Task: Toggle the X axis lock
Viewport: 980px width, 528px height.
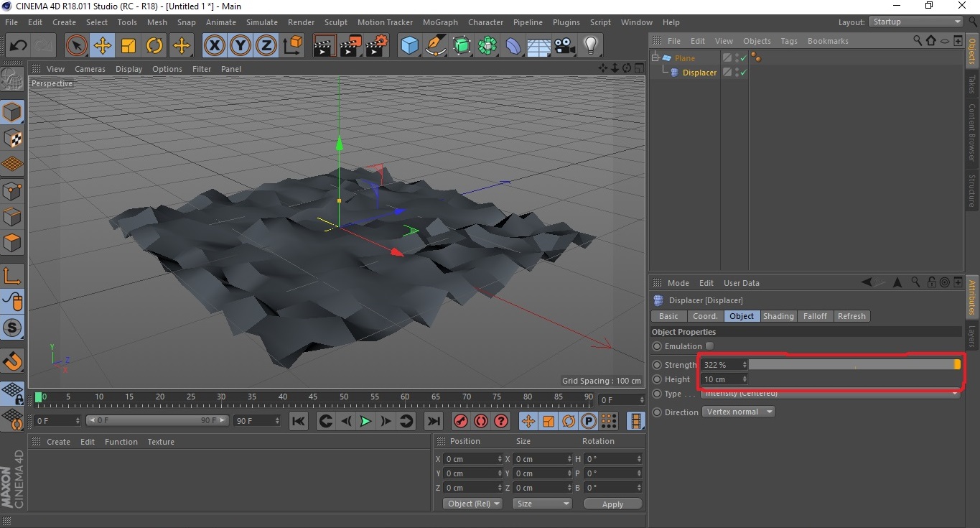Action: [214, 46]
